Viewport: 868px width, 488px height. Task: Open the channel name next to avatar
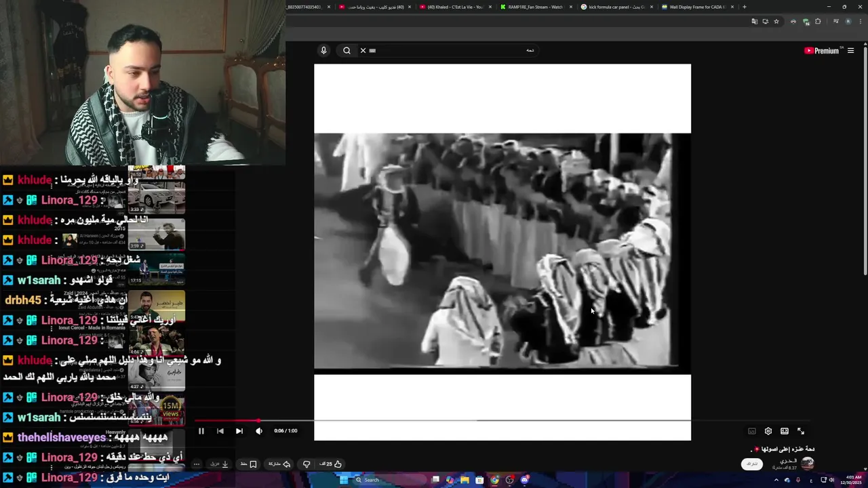click(788, 461)
